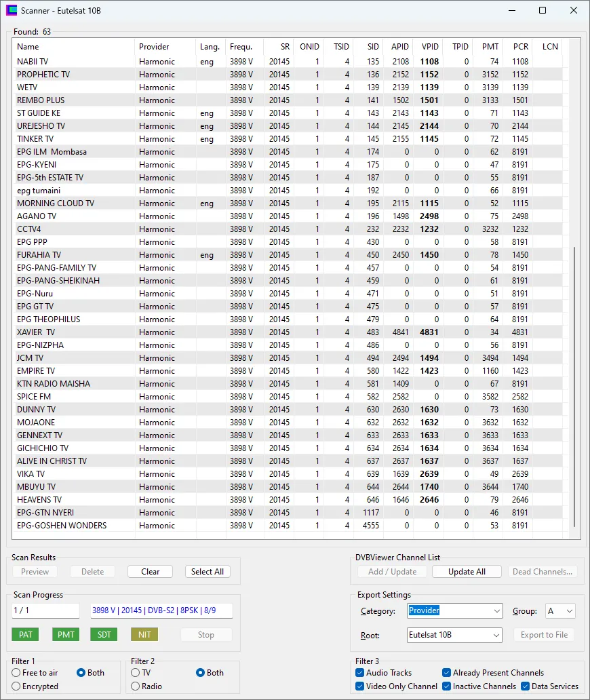The width and height of the screenshot is (590, 700).
Task: Click the vertical scrollbar of channel list
Action: click(574, 387)
